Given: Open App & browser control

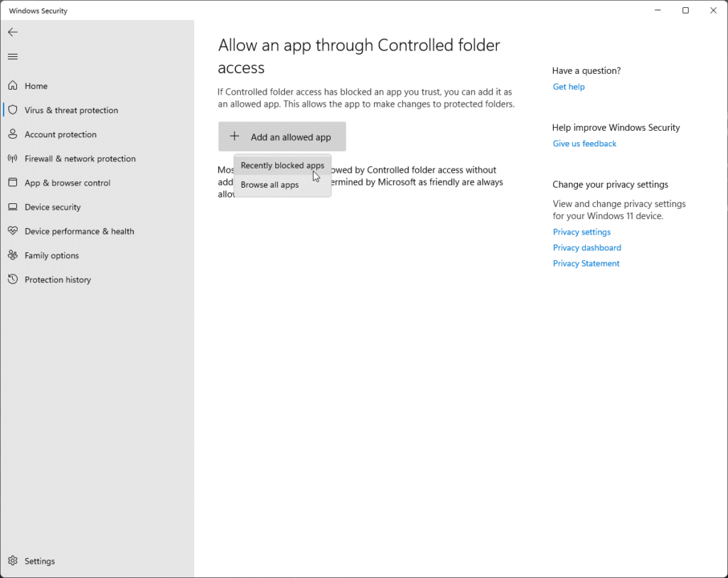Looking at the screenshot, I should [x=68, y=183].
